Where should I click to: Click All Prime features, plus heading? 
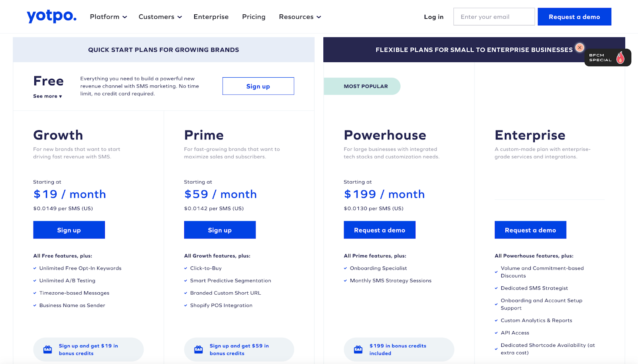375,256
